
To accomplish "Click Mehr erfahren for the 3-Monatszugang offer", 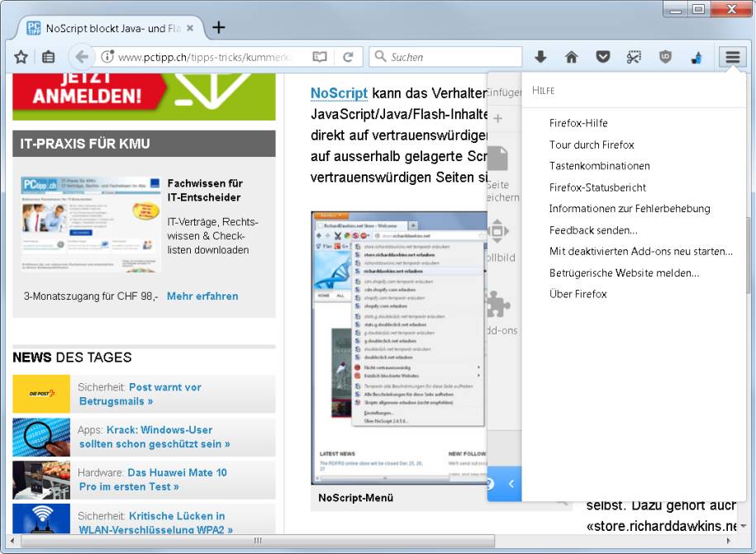I will click(x=202, y=296).
